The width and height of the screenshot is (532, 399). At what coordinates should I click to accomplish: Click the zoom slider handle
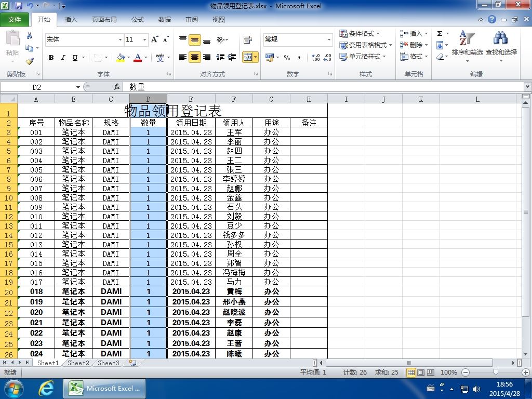[496, 373]
